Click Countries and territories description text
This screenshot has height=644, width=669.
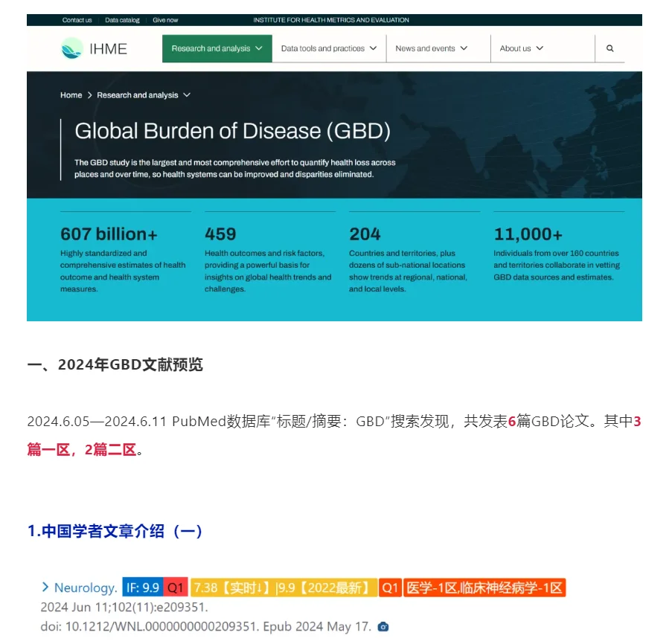408,271
